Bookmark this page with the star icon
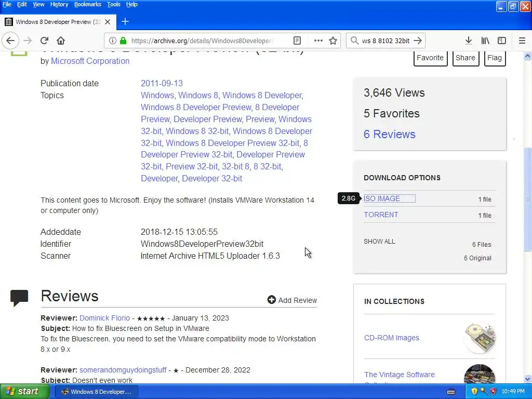This screenshot has height=399, width=532. (x=333, y=41)
